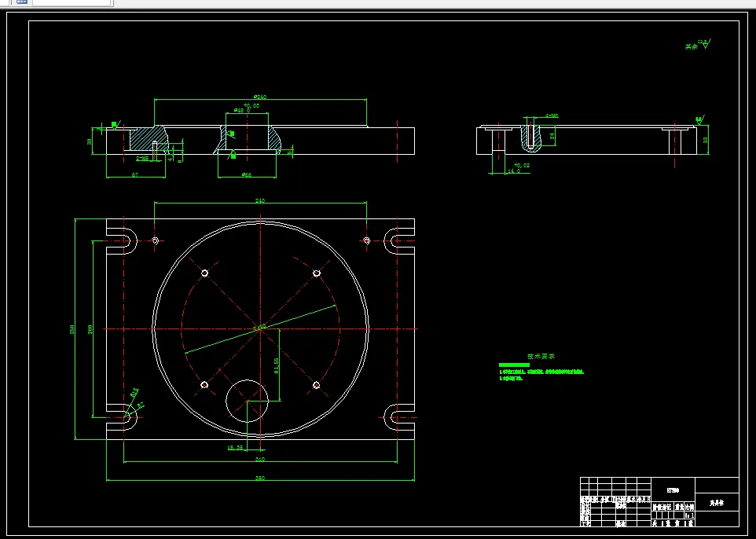Select the Ø56 dimension below the section view
The width and height of the screenshot is (756, 539).
(x=247, y=175)
